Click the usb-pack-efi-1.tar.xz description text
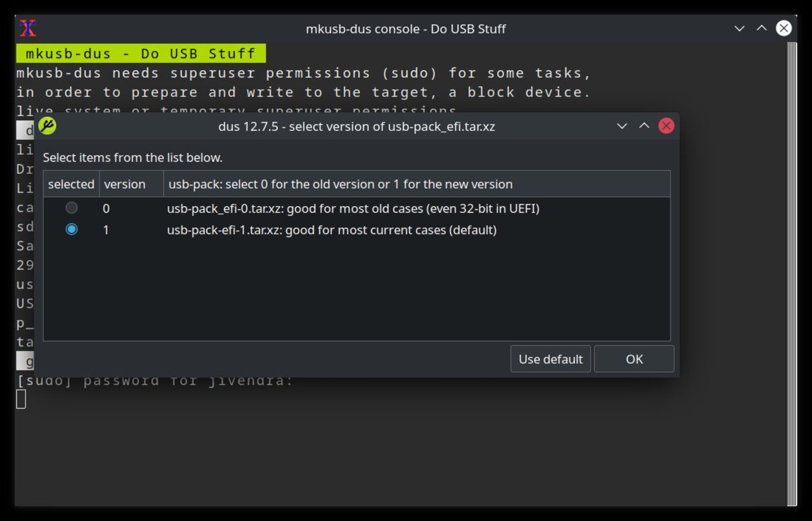 [332, 230]
